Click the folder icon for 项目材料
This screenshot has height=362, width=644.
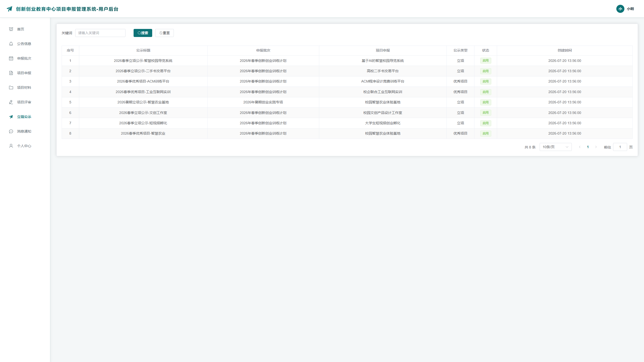[11, 88]
